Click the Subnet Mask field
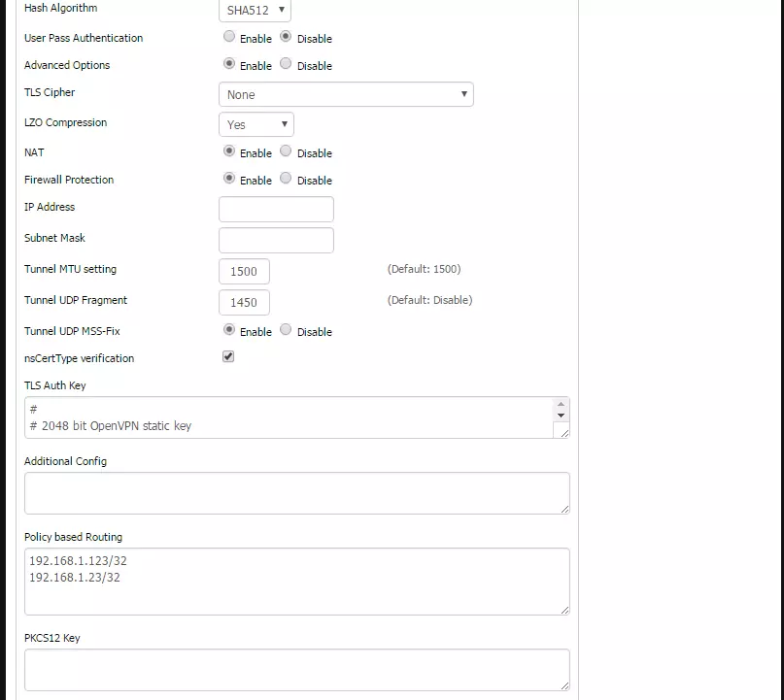The height and width of the screenshot is (700, 784). click(x=275, y=240)
